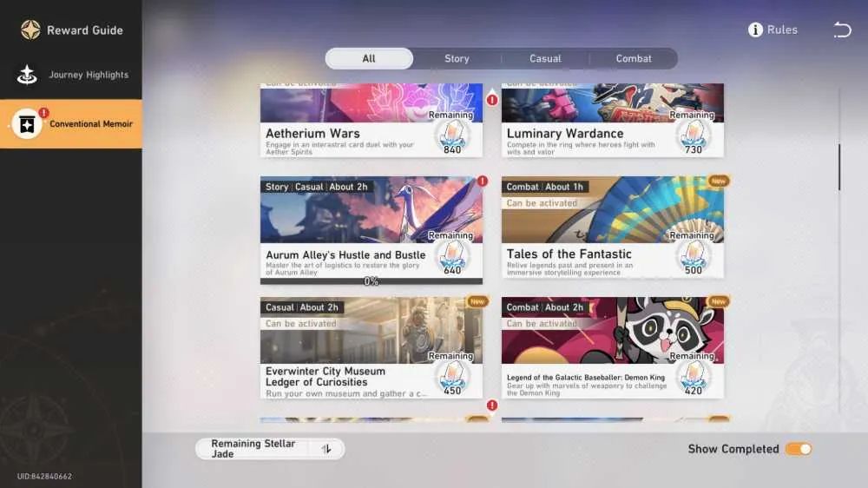Screen dimensions: 868x488
Task: Click the New badge on Galactic Baseballer card
Action: (x=719, y=301)
